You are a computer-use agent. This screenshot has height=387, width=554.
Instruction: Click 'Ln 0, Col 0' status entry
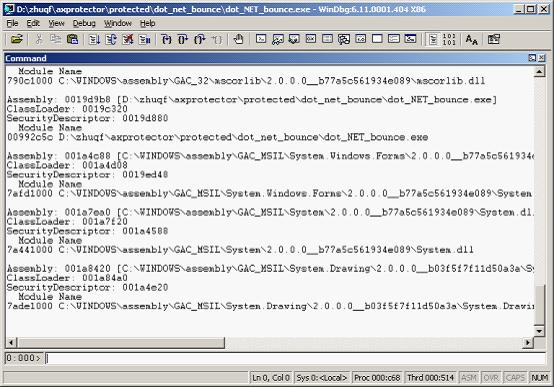click(271, 378)
